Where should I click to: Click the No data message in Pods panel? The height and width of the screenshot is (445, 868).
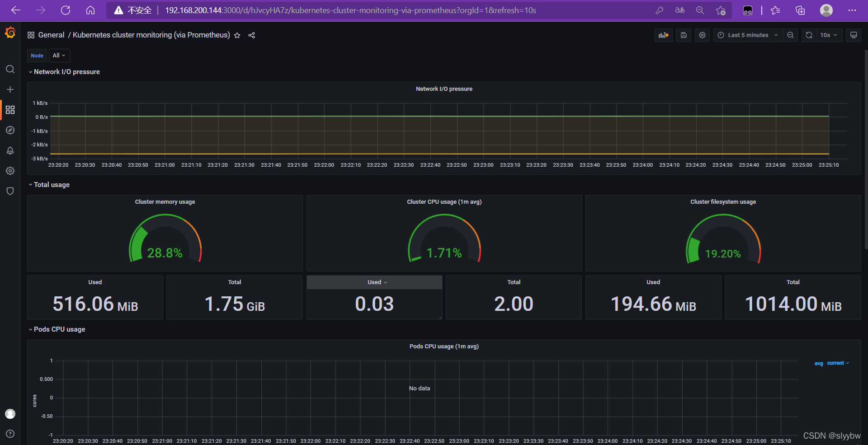click(420, 389)
